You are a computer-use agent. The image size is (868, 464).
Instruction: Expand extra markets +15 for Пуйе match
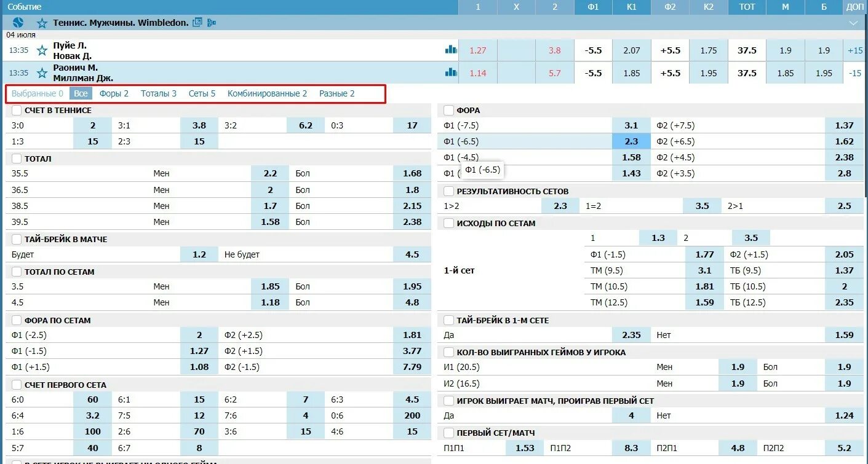click(x=855, y=50)
